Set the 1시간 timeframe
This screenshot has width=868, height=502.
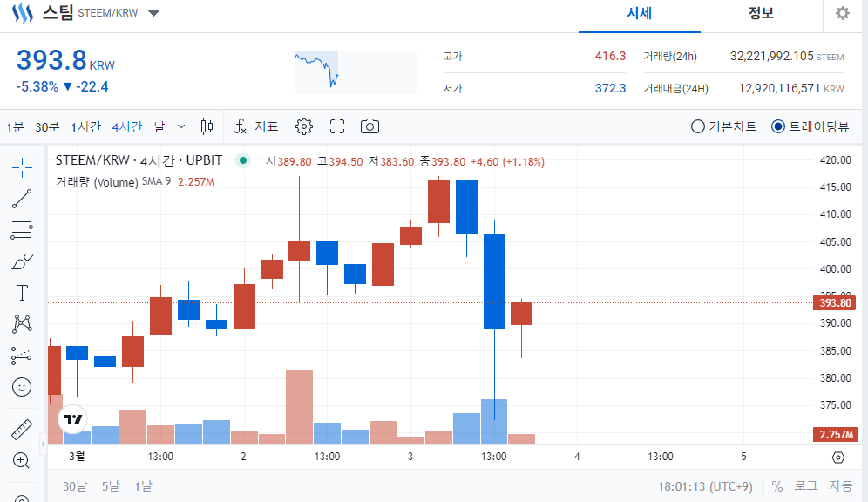[85, 127]
